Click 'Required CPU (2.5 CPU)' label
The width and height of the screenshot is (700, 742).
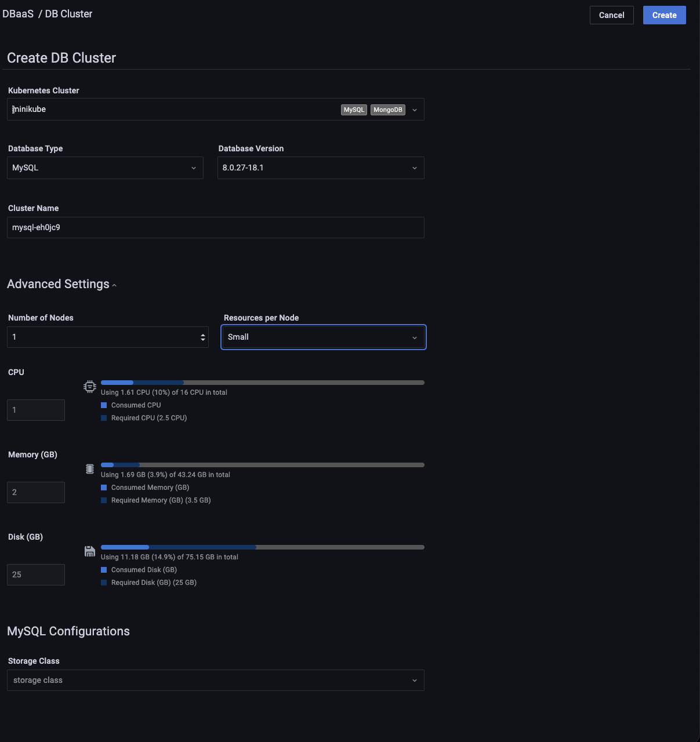[x=149, y=418]
